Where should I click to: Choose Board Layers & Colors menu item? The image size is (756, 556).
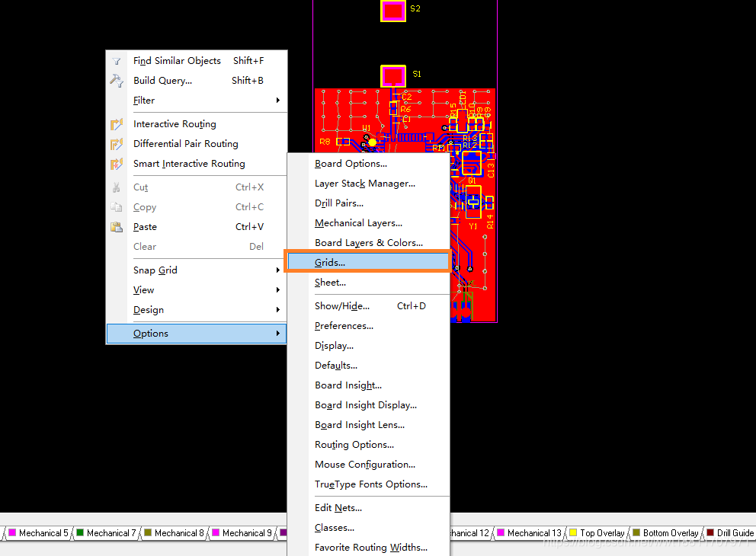[x=368, y=243]
